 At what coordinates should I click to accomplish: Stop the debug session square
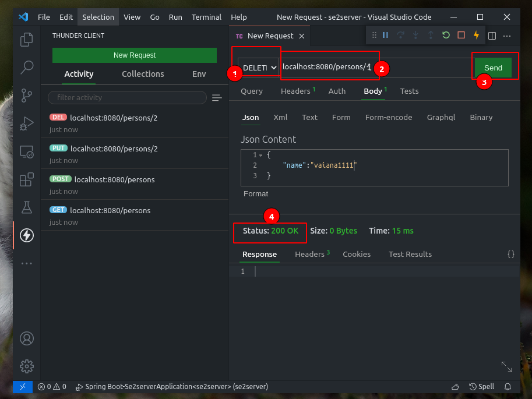[x=461, y=35]
